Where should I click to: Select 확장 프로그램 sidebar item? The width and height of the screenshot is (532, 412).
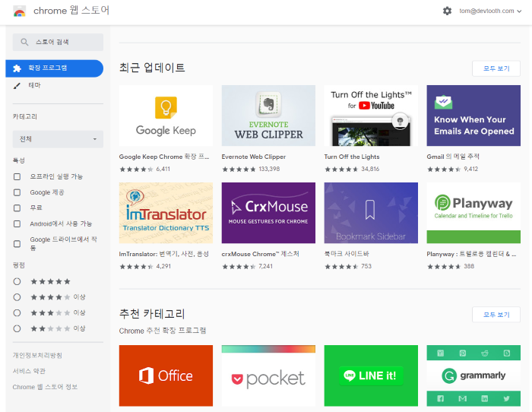tap(54, 68)
